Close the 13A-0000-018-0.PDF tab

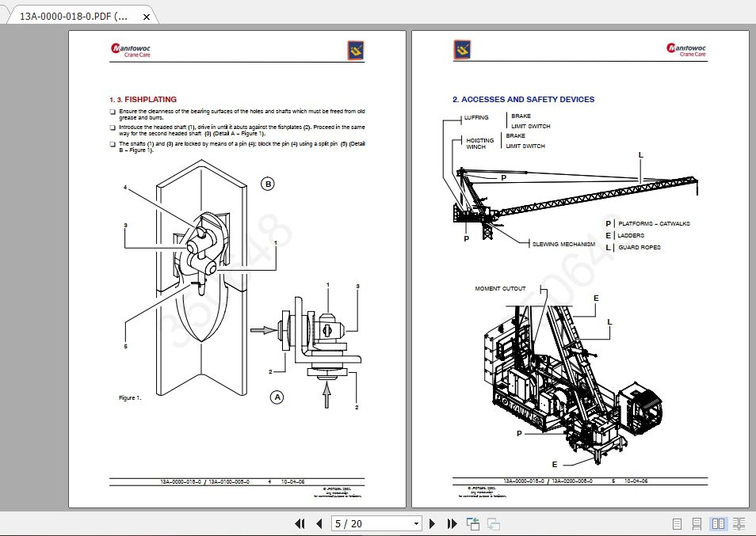coord(145,15)
